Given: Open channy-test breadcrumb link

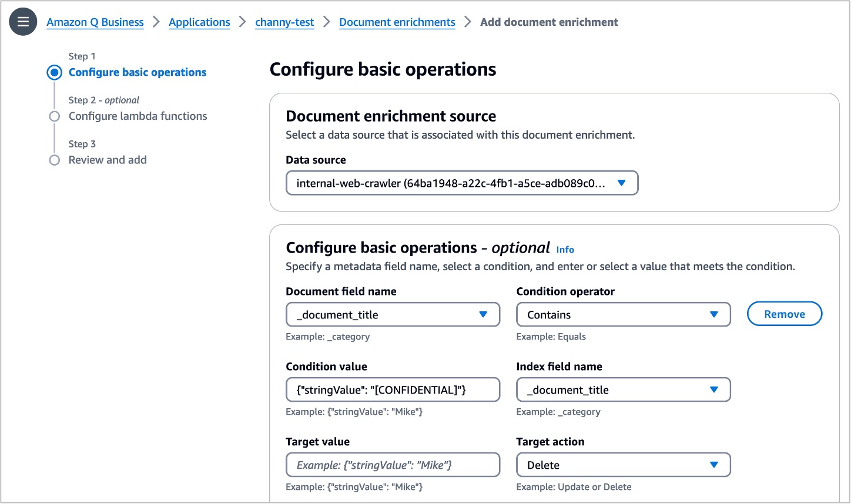Looking at the screenshot, I should coord(284,22).
